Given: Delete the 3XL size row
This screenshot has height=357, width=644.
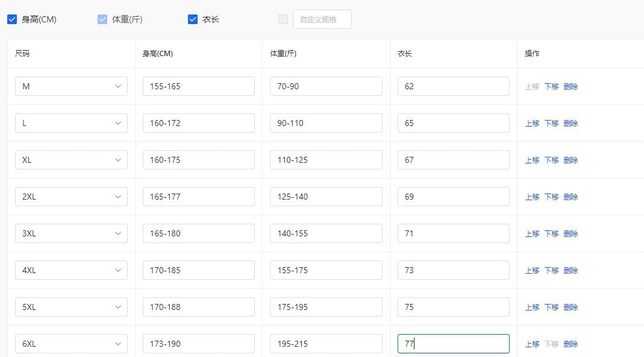Looking at the screenshot, I should 571,233.
